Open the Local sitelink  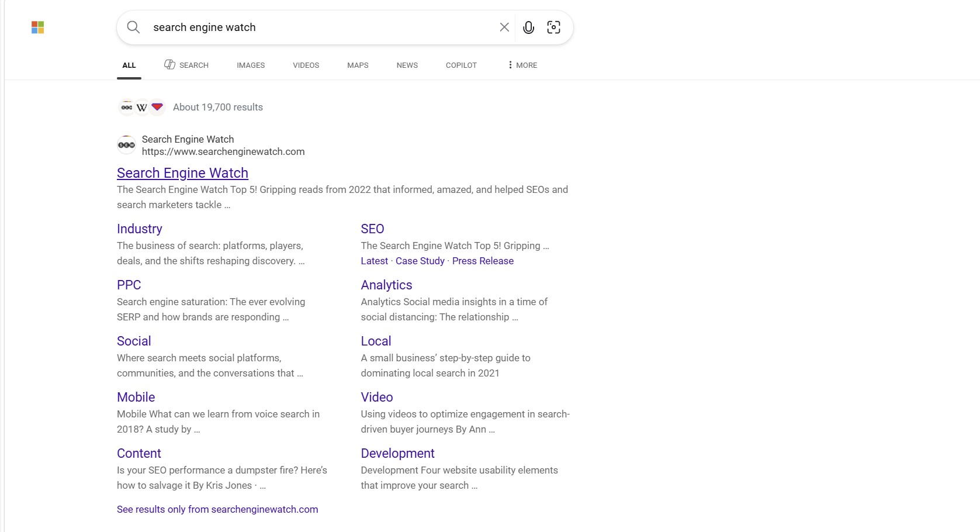tap(376, 341)
